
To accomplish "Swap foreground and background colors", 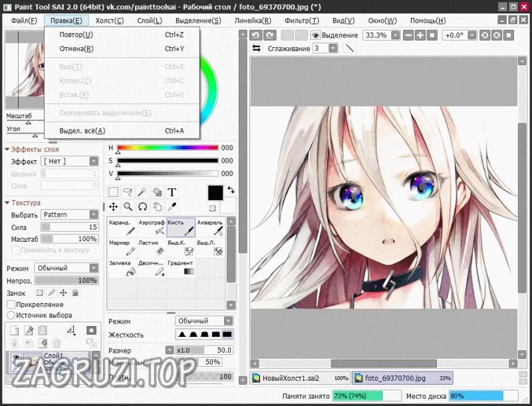I will [231, 190].
